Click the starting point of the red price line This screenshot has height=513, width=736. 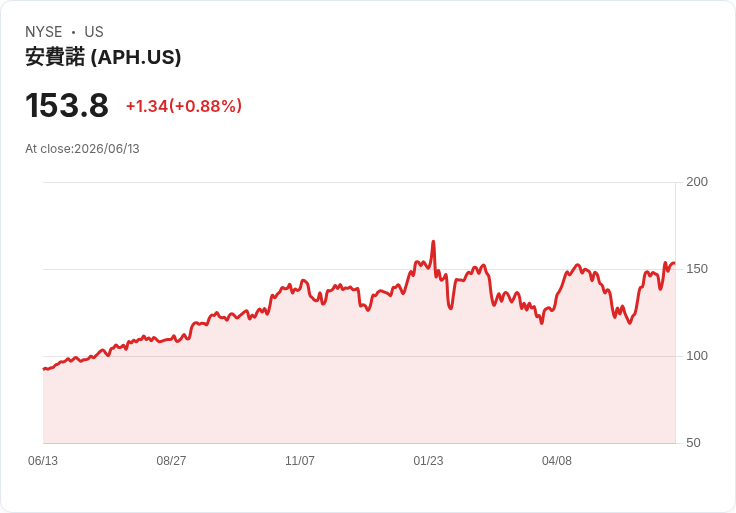click(44, 369)
